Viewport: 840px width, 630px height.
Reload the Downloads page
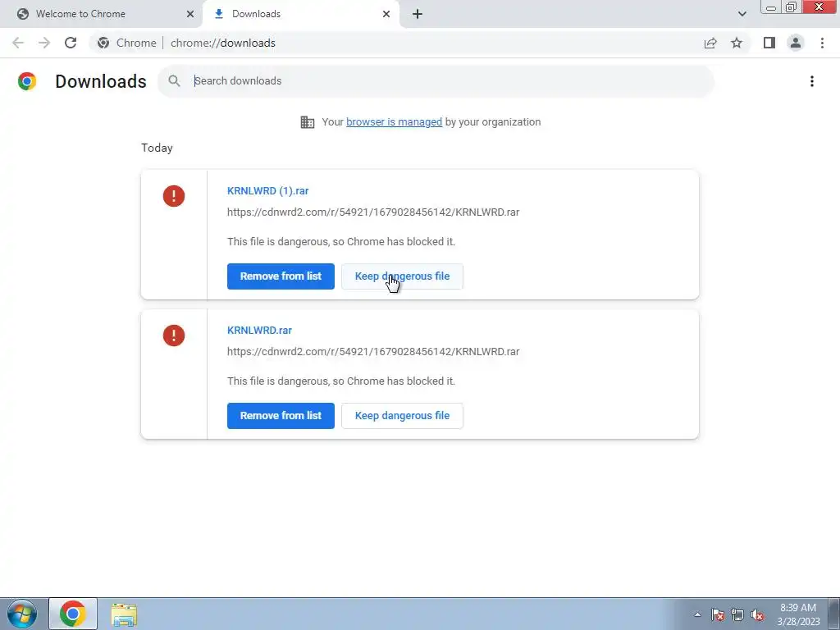tap(71, 43)
